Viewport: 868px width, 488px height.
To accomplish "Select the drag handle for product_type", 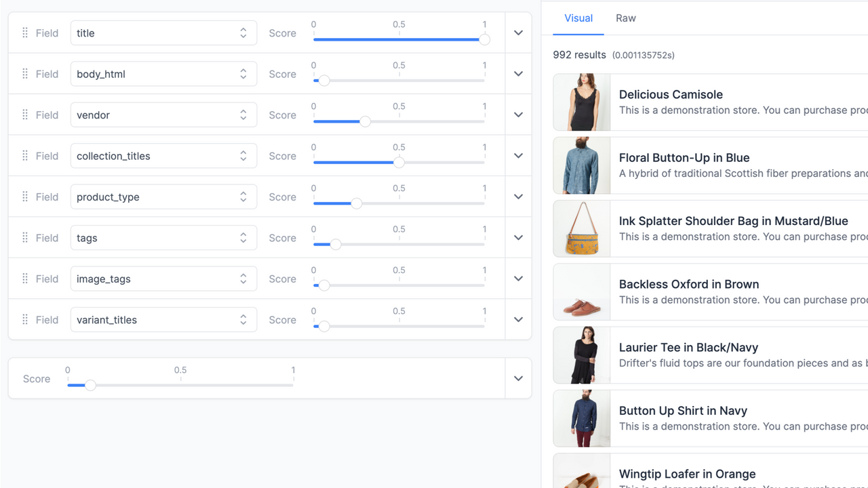I will 24,197.
